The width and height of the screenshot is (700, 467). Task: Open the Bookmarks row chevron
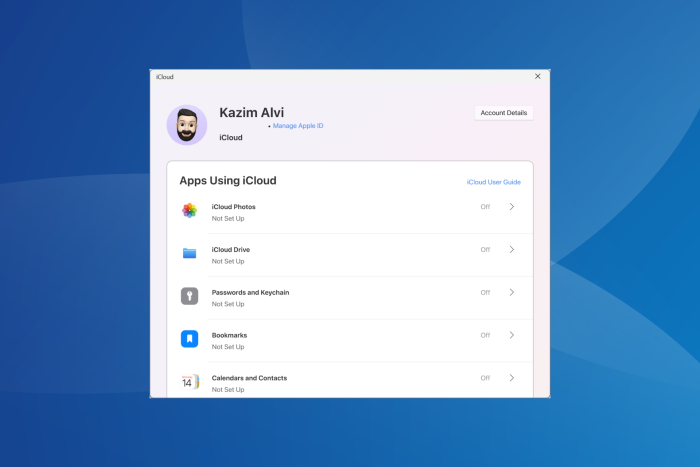[x=512, y=335]
